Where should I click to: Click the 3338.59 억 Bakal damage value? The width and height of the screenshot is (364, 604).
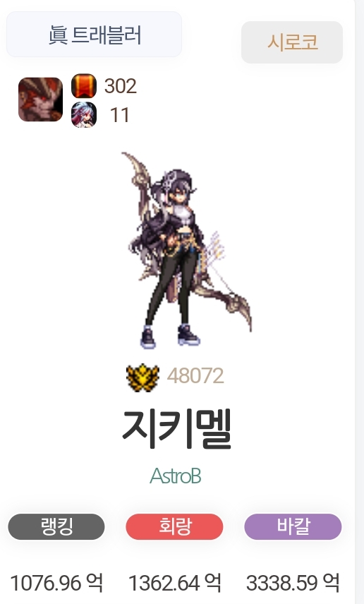(x=293, y=583)
